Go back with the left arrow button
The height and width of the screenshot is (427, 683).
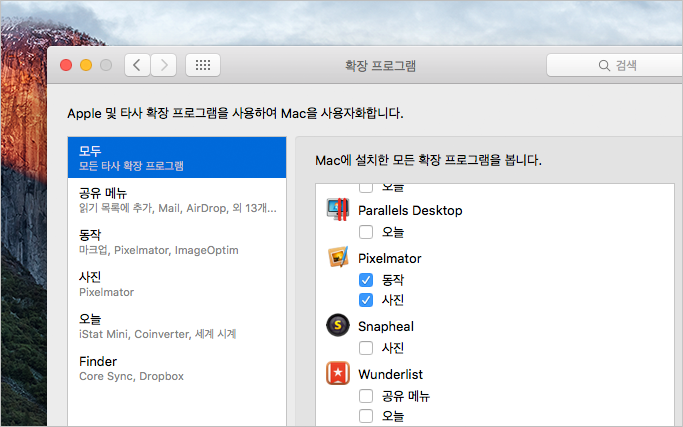coord(137,65)
